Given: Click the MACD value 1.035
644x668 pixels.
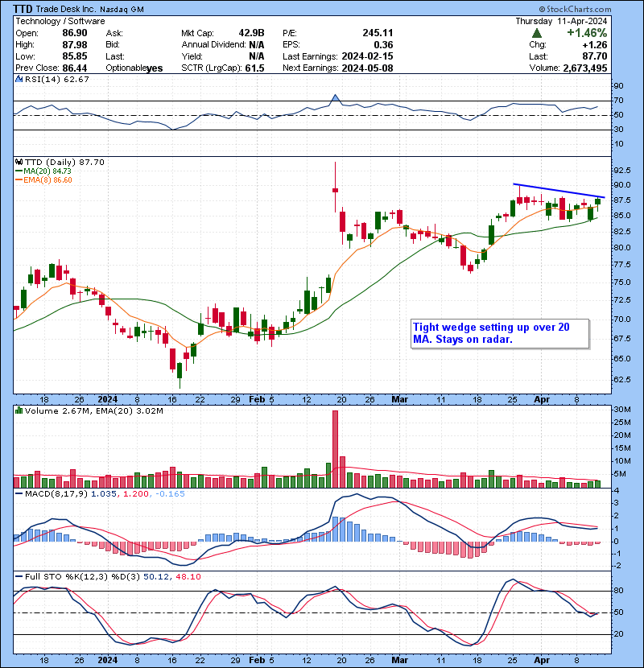Looking at the screenshot, I should coord(104,494).
